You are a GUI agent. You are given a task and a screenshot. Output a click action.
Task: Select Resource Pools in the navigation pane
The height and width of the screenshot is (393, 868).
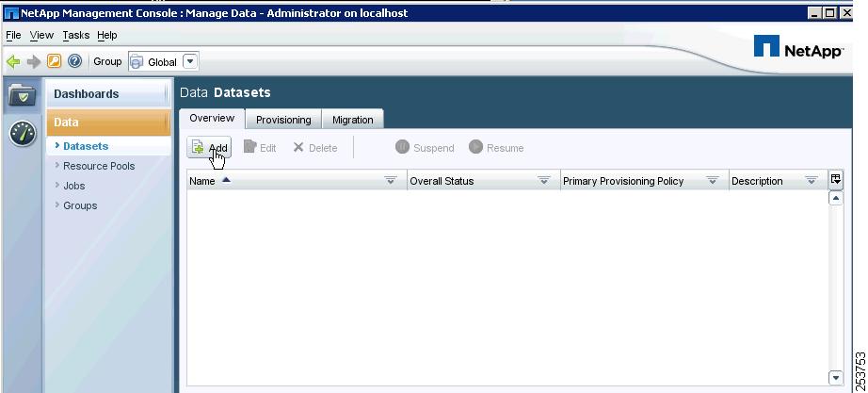99,166
